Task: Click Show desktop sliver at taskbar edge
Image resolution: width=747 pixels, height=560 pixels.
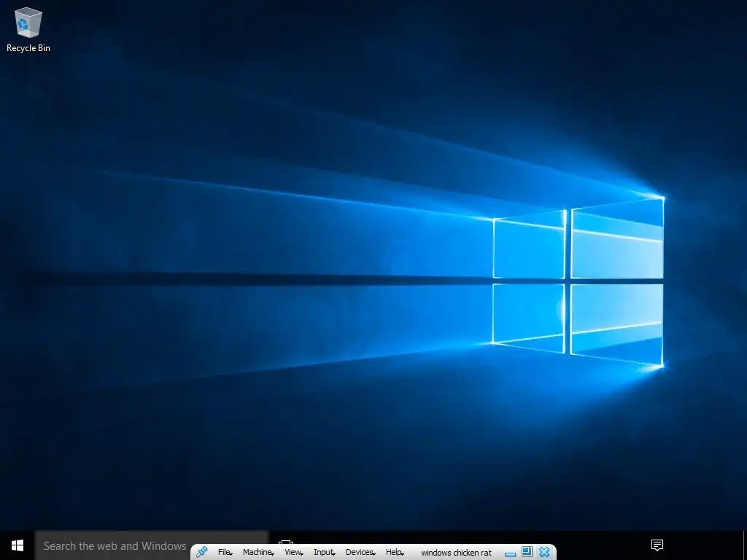Action: [x=745, y=545]
